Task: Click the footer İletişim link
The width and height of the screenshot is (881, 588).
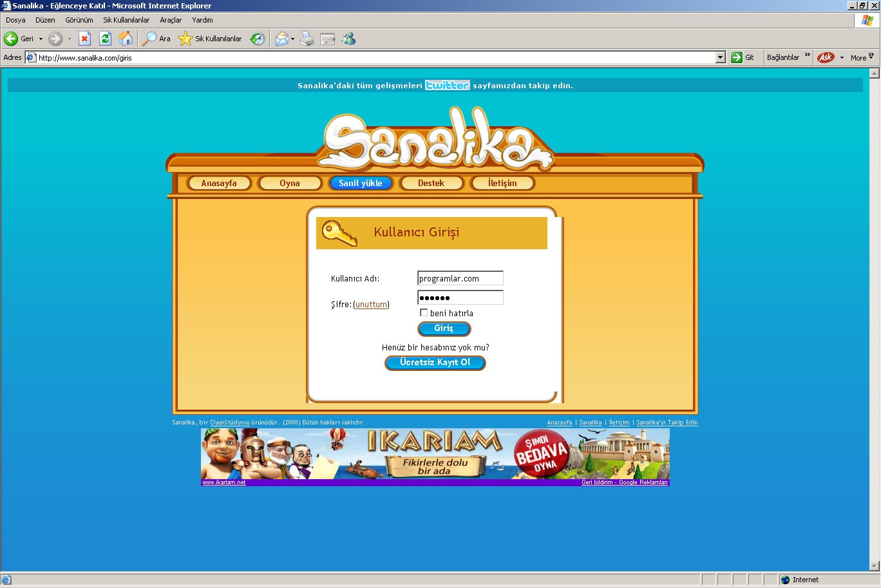Action: pyautogui.click(x=620, y=422)
